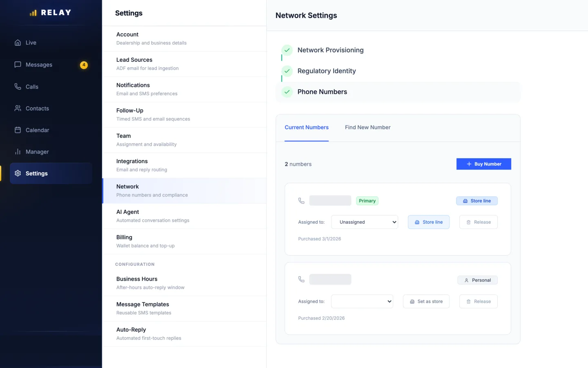Screen dimensions: 588x368
Task: Open the Unassigned assignment dropdown
Action: pos(365,222)
